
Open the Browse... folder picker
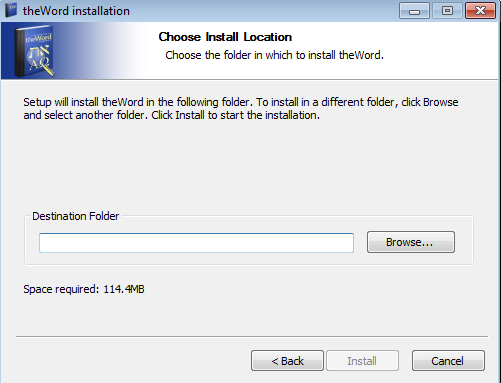411,242
